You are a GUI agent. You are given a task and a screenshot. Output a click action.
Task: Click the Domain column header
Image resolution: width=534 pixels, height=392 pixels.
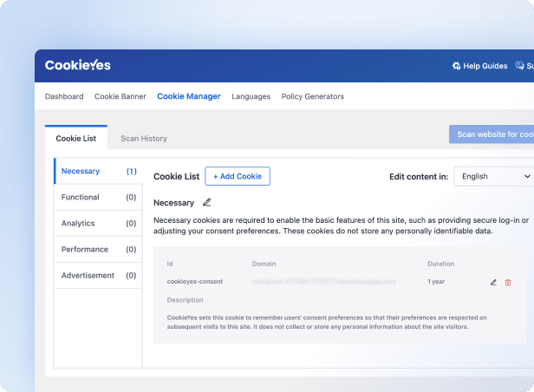264,264
